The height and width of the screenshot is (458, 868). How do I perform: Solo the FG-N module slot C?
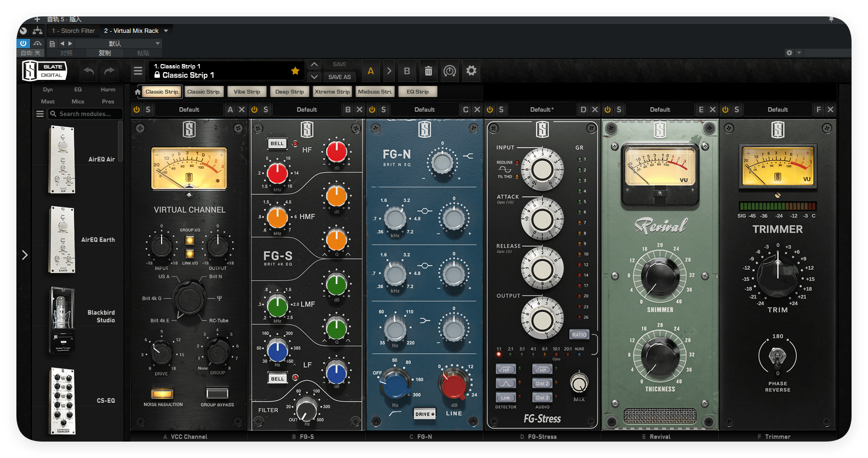pyautogui.click(x=383, y=109)
